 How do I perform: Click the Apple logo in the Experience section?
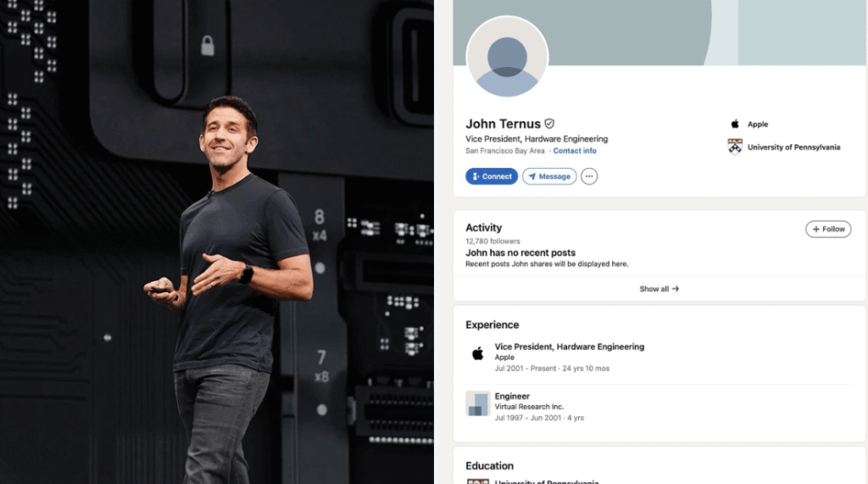[x=477, y=353]
